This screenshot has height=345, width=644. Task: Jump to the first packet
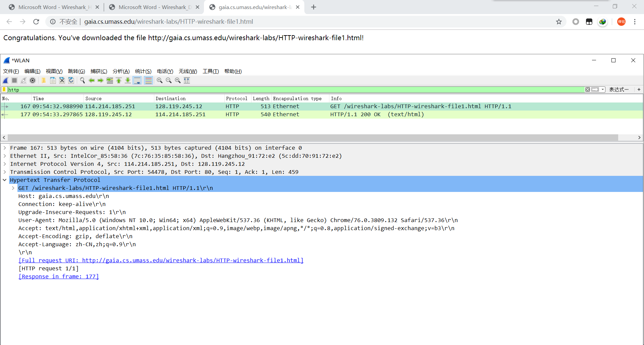pos(119,80)
